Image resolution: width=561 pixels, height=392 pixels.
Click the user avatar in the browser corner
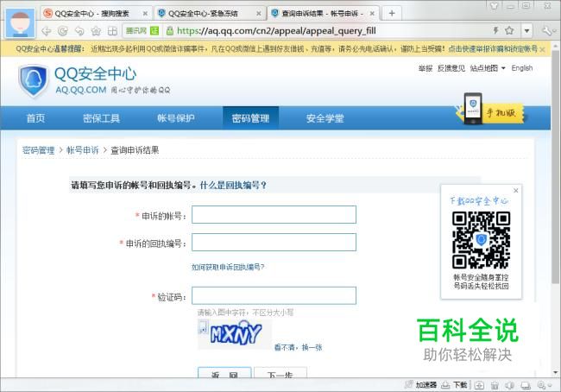(20, 23)
